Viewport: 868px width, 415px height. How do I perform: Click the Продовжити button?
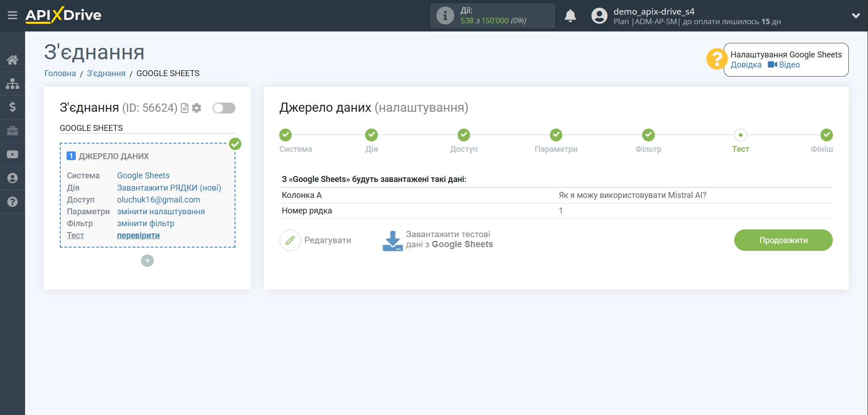(783, 240)
